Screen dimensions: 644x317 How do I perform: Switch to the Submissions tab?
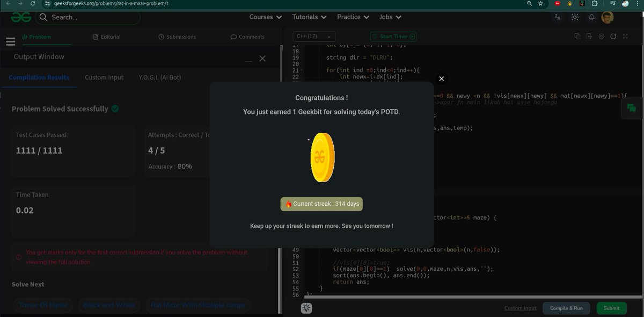pos(177,37)
